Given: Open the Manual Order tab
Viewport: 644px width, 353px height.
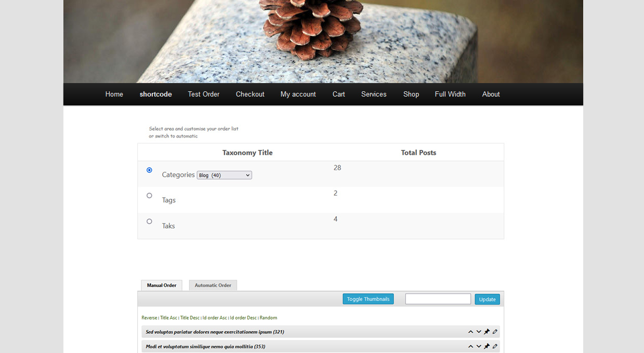Looking at the screenshot, I should (x=162, y=286).
